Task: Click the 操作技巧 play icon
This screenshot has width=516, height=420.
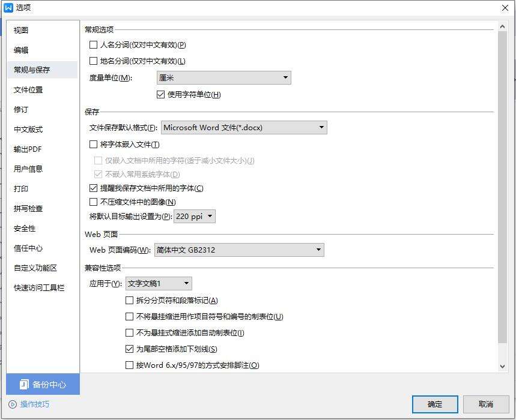Action: tap(13, 404)
